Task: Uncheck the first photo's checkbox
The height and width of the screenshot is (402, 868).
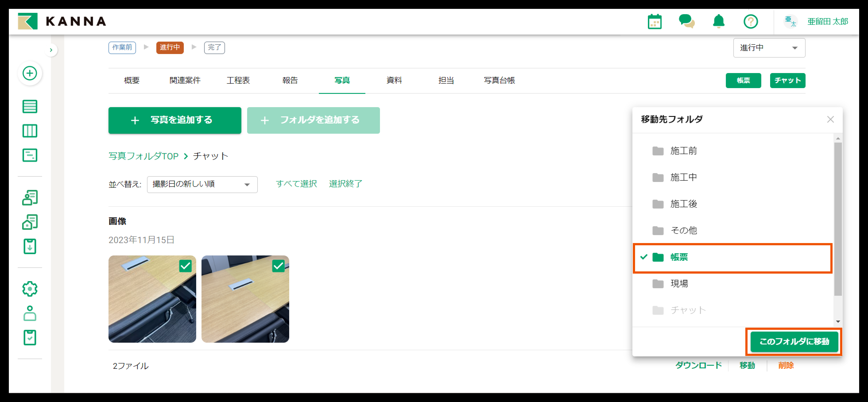Action: 185,266
